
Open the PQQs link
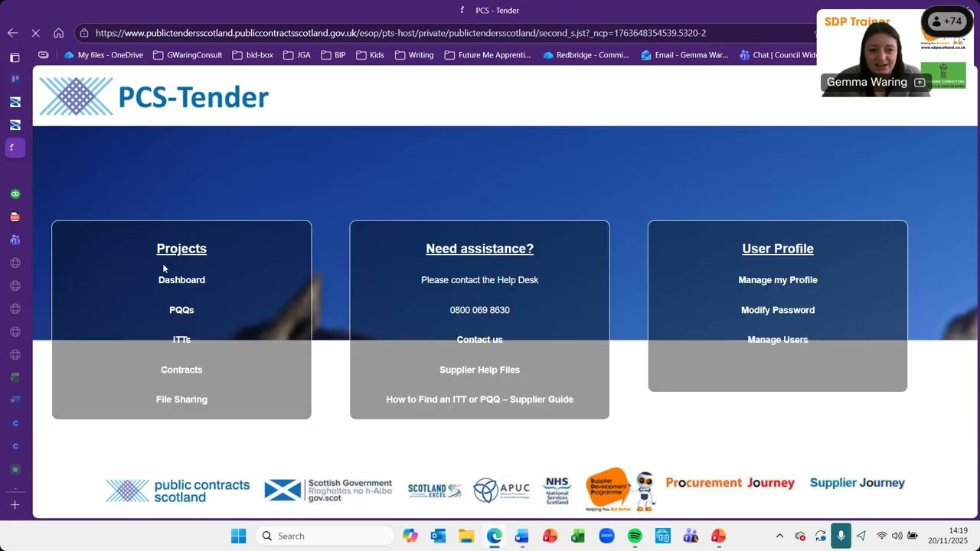click(181, 310)
